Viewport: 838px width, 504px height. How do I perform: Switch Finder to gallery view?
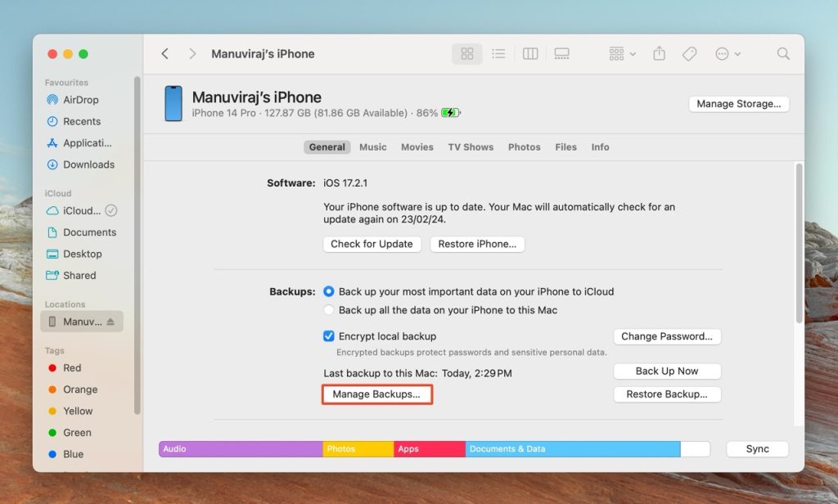click(561, 54)
